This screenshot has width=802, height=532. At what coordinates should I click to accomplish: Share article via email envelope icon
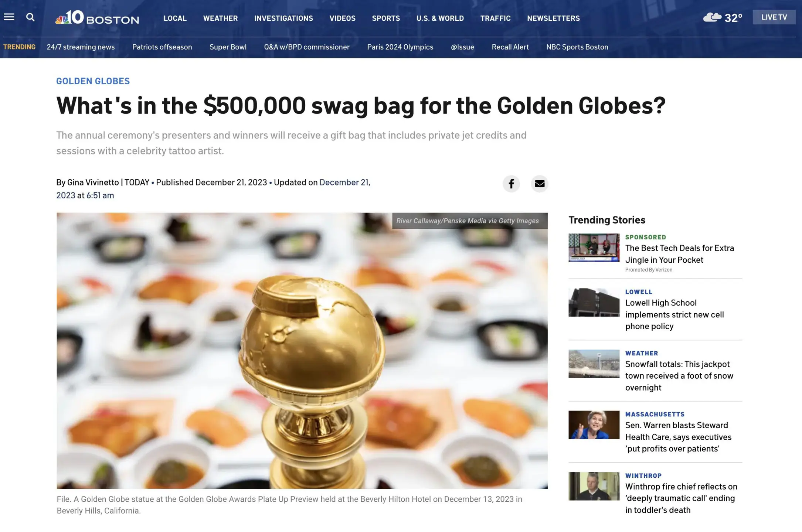tap(539, 184)
